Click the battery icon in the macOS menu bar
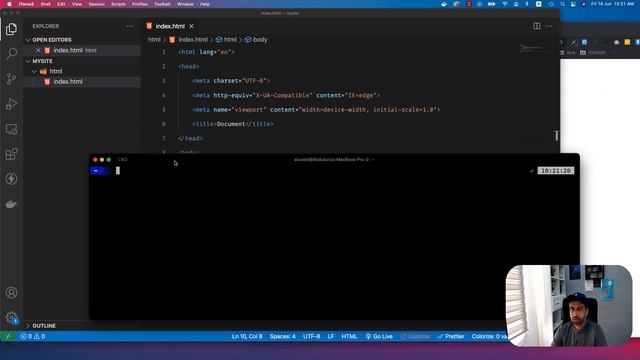This screenshot has width=640, height=360. coord(492,4)
